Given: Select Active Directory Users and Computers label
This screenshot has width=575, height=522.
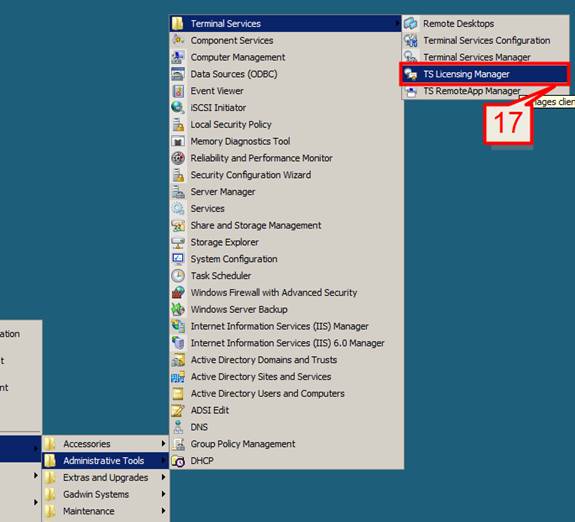Looking at the screenshot, I should [267, 394].
